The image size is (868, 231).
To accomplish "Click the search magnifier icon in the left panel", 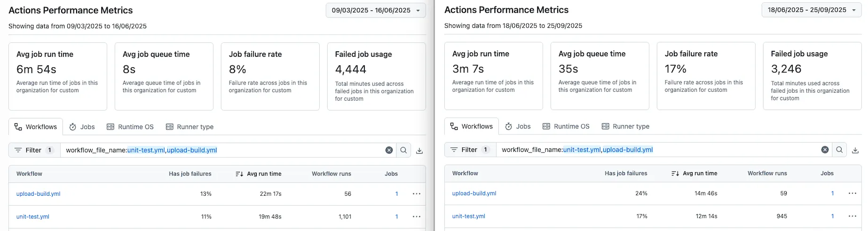I will pos(403,150).
